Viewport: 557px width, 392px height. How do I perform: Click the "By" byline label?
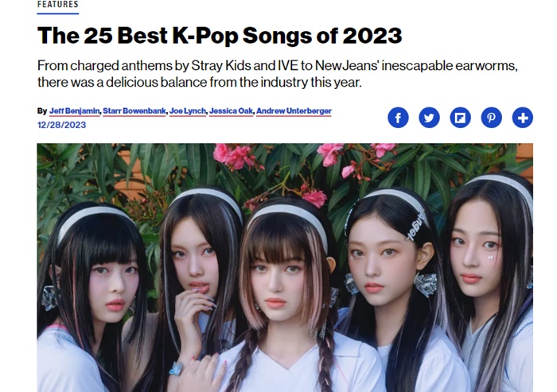(42, 111)
